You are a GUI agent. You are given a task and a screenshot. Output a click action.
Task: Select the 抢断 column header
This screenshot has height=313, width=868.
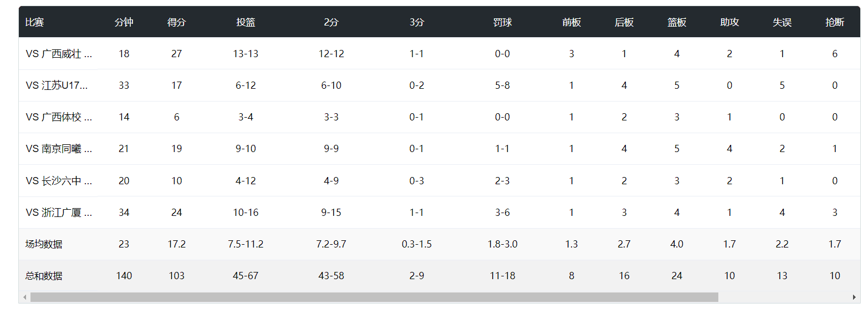coord(835,22)
